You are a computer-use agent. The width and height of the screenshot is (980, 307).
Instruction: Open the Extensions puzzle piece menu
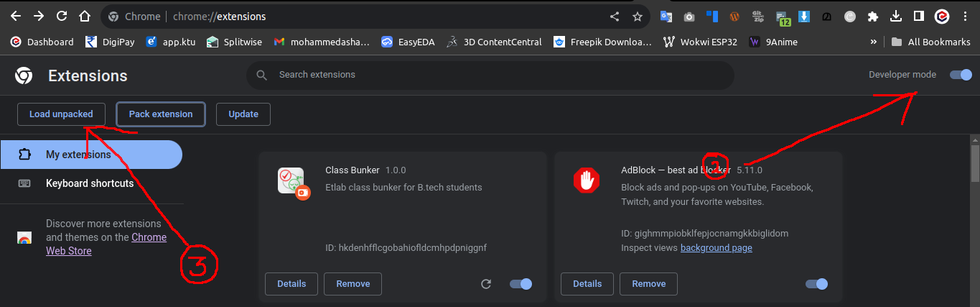tap(873, 16)
